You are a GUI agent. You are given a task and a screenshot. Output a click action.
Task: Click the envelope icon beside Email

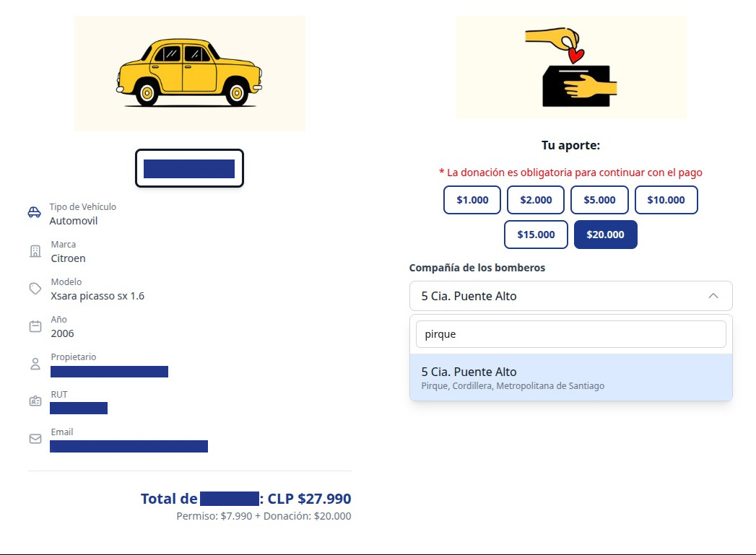(35, 439)
